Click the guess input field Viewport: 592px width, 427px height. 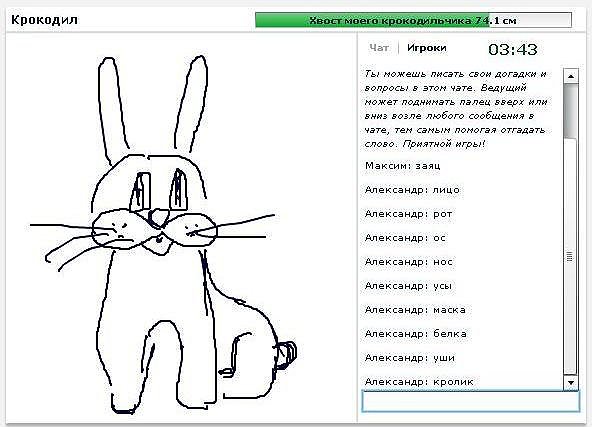[470, 401]
